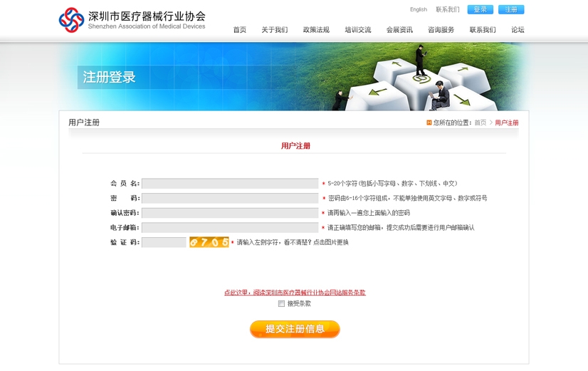Screen dimensions: 588x371
Task: Submit with 提交注册信息 button
Action: (x=295, y=329)
